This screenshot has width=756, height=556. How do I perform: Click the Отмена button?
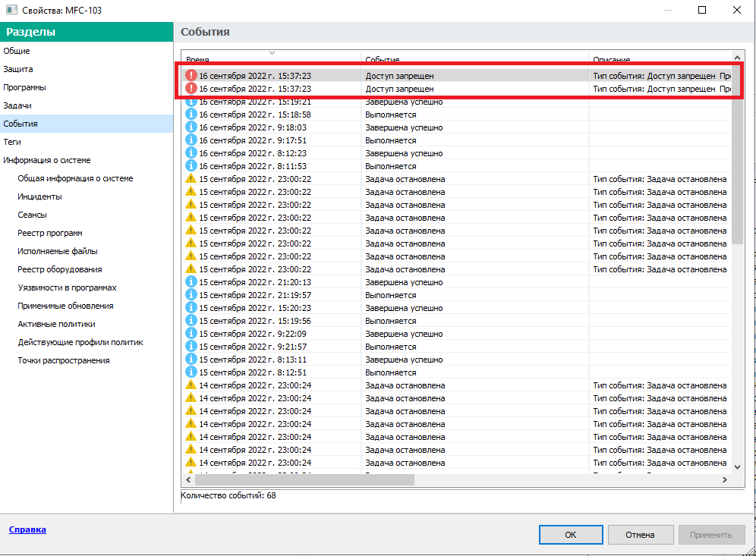click(641, 535)
